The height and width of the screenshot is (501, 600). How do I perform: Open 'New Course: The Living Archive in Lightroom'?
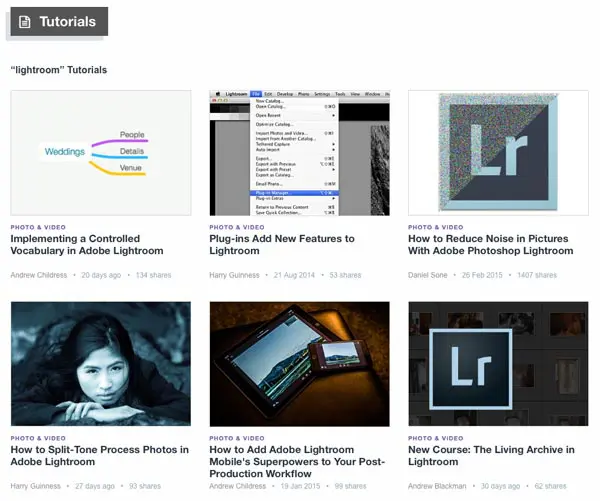coord(491,455)
